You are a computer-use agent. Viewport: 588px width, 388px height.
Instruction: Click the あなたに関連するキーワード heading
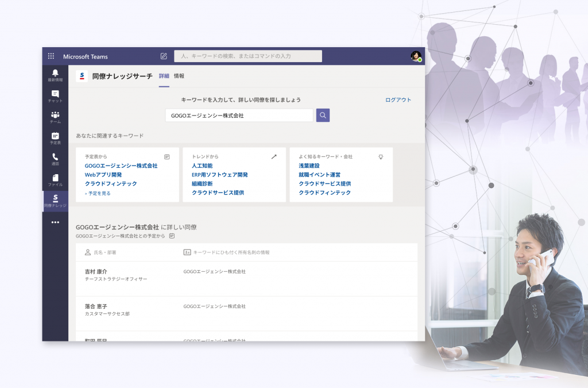coord(110,136)
